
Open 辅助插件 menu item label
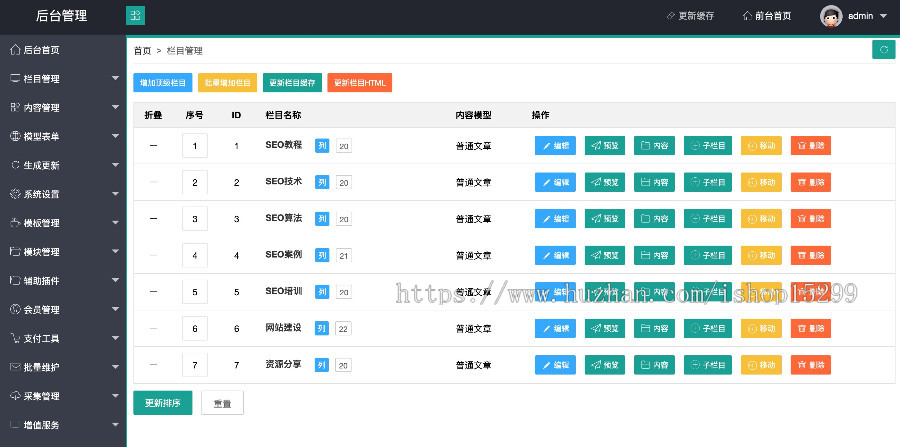(41, 281)
